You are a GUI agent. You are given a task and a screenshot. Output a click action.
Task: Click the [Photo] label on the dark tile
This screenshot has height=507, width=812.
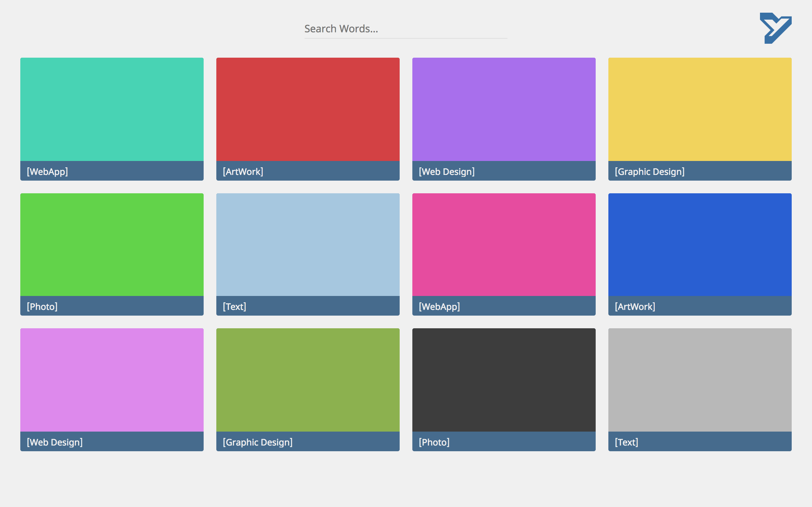(434, 442)
